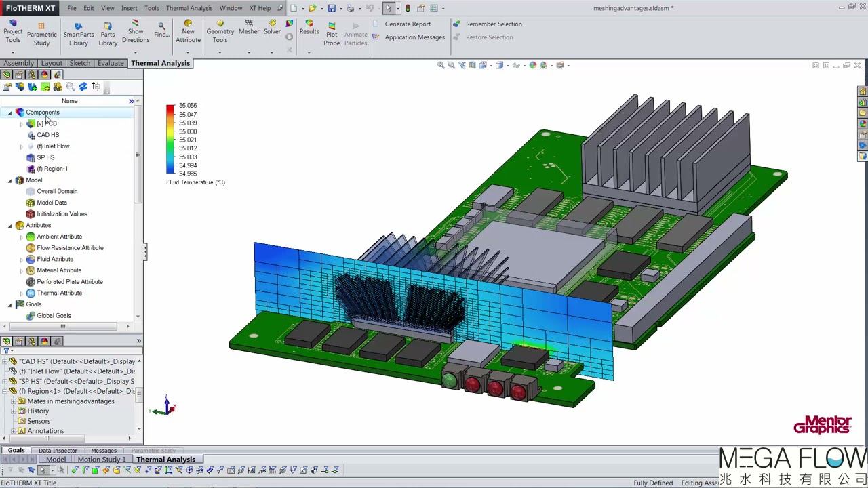Expand the Ambient Attribute node

[21, 237]
